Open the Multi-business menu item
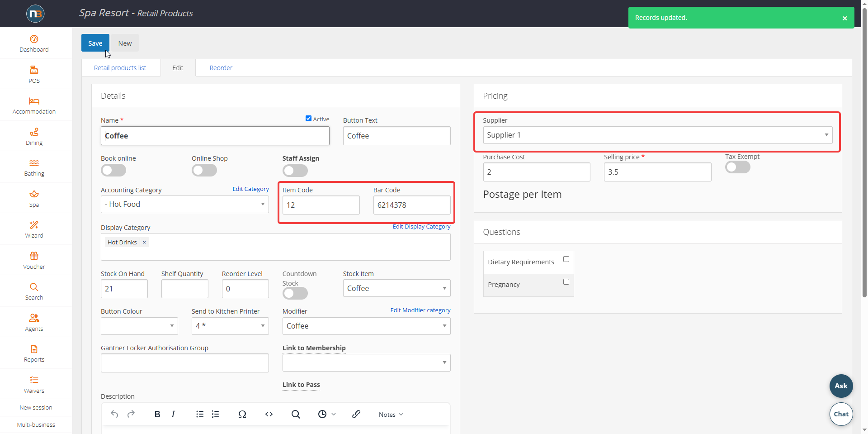This screenshot has width=868, height=434. (36, 424)
